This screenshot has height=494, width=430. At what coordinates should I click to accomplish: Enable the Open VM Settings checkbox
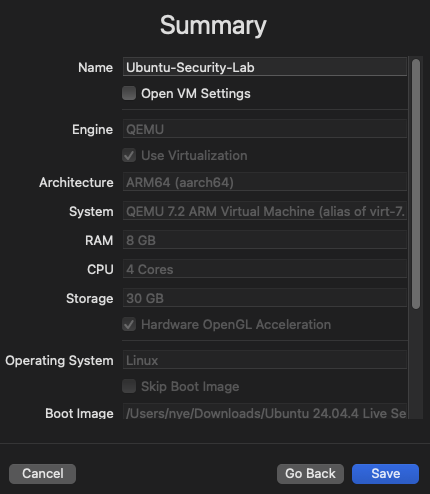[x=129, y=93]
